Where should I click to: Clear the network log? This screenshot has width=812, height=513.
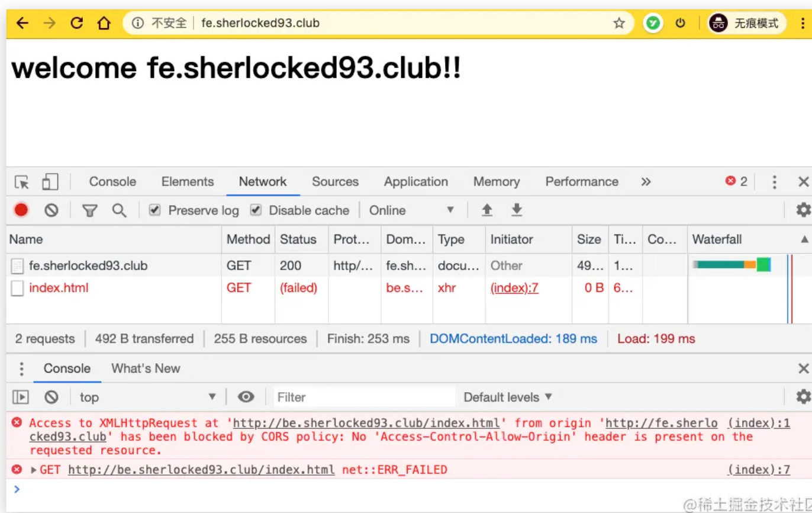(x=51, y=210)
